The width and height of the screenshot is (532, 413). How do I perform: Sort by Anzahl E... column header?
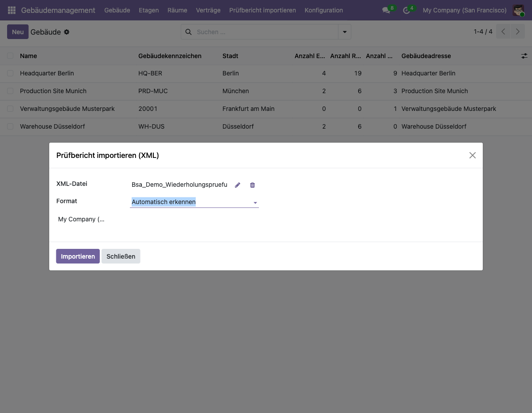310,56
